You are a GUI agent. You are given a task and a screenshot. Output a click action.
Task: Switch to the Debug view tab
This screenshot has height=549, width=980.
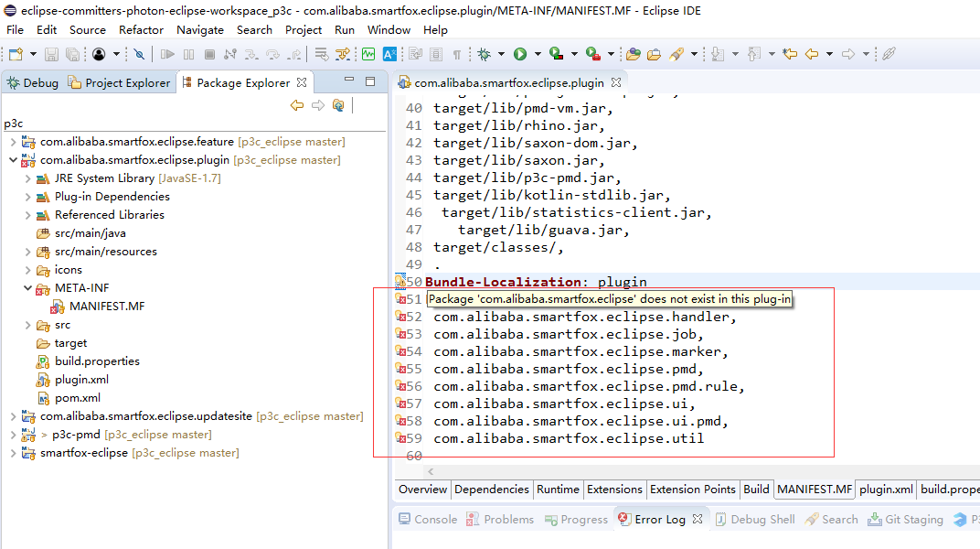(x=33, y=82)
